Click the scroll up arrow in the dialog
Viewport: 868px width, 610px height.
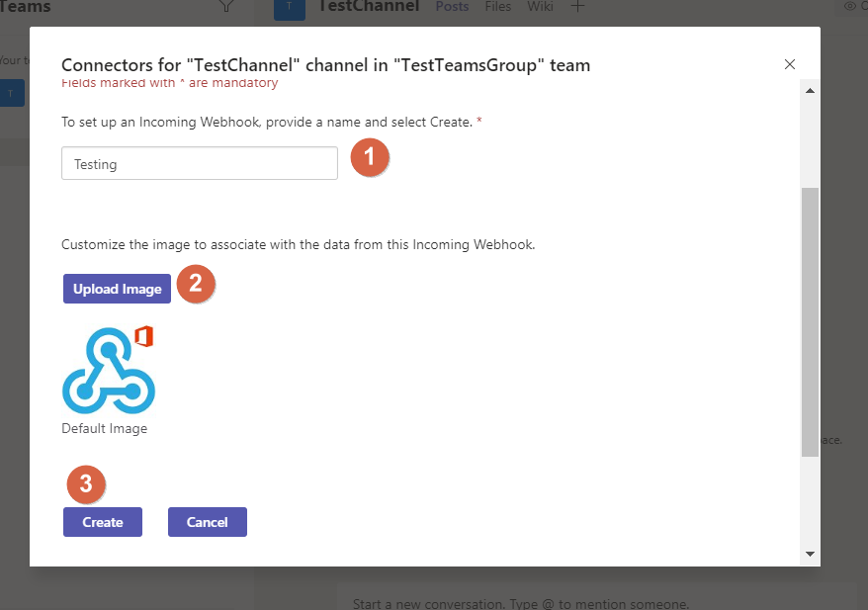[x=810, y=90]
